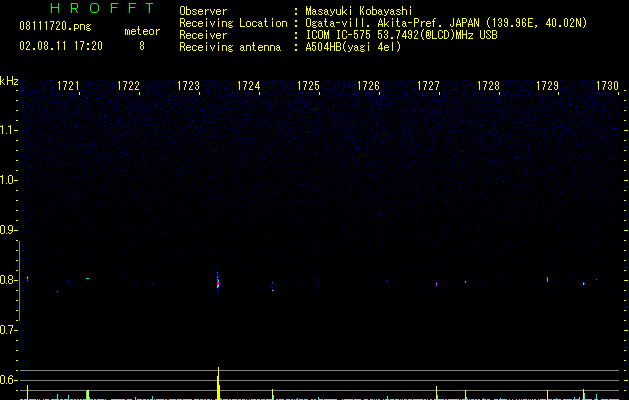Click the 1724 time marker
This screenshot has width=629, height=400.
coord(248,86)
